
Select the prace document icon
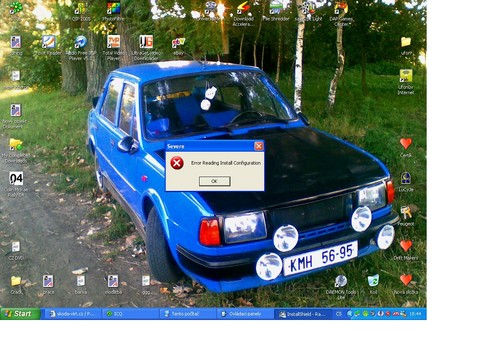pyautogui.click(x=48, y=285)
